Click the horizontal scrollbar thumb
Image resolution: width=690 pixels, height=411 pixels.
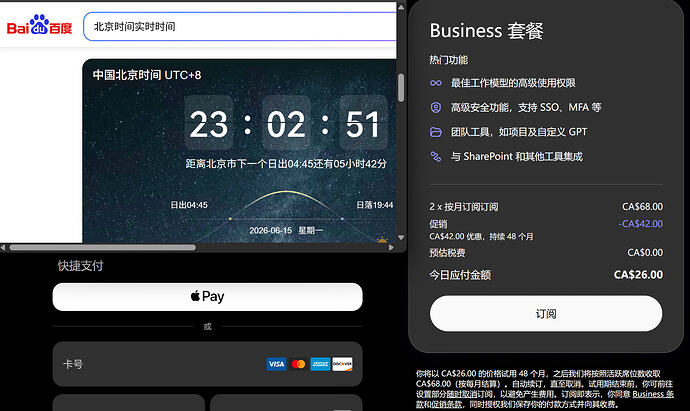pyautogui.click(x=103, y=247)
